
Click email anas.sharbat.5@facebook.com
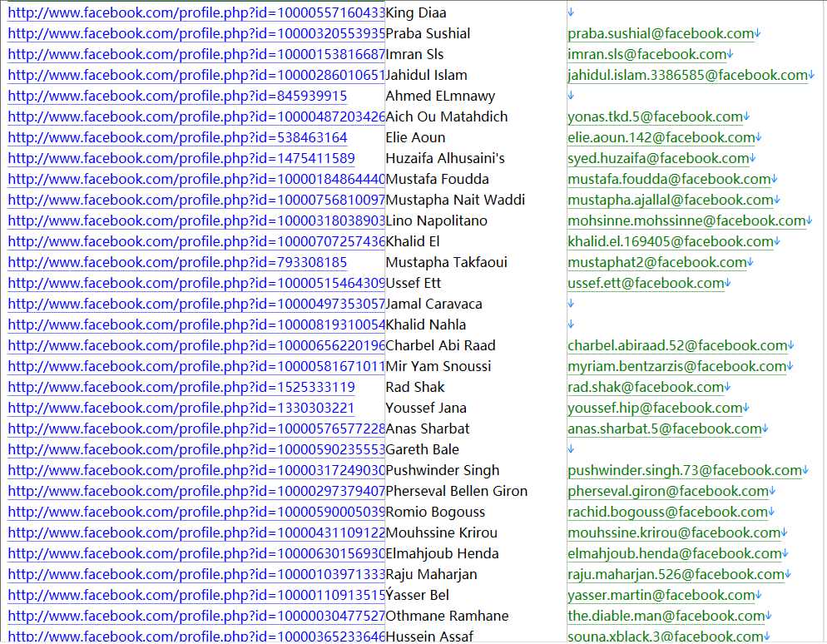tap(665, 429)
